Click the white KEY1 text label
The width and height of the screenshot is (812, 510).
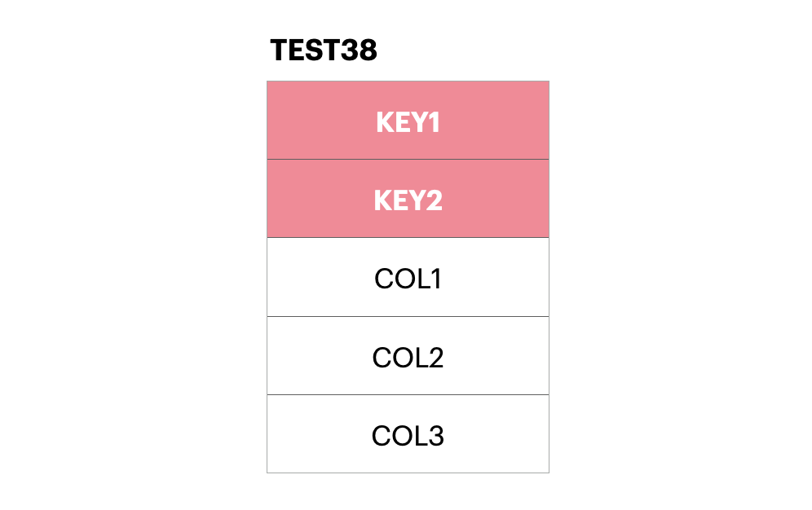[x=408, y=122]
